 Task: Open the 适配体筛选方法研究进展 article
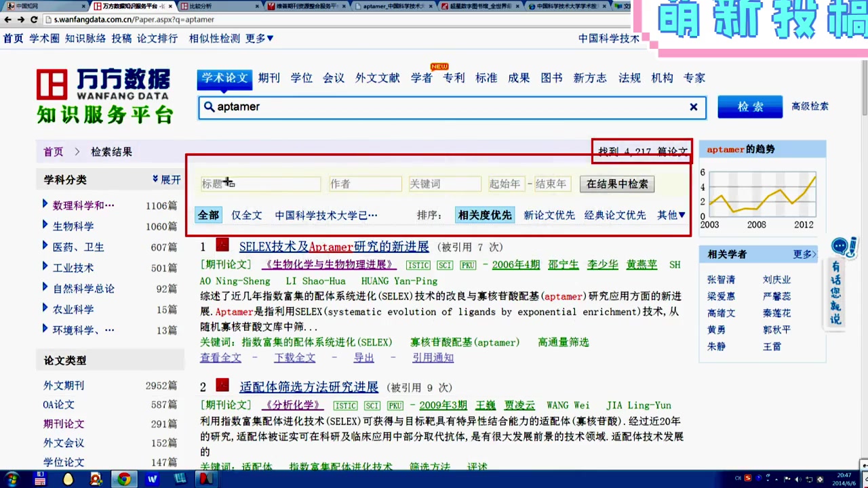309,387
